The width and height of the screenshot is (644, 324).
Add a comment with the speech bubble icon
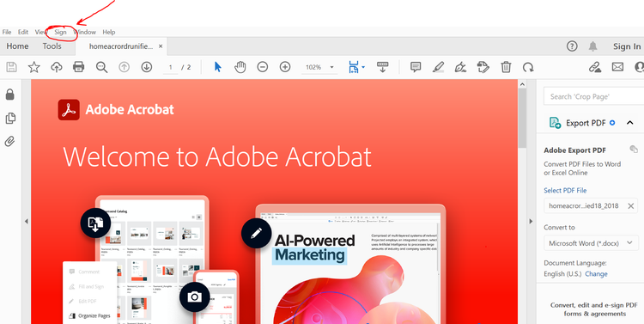416,67
